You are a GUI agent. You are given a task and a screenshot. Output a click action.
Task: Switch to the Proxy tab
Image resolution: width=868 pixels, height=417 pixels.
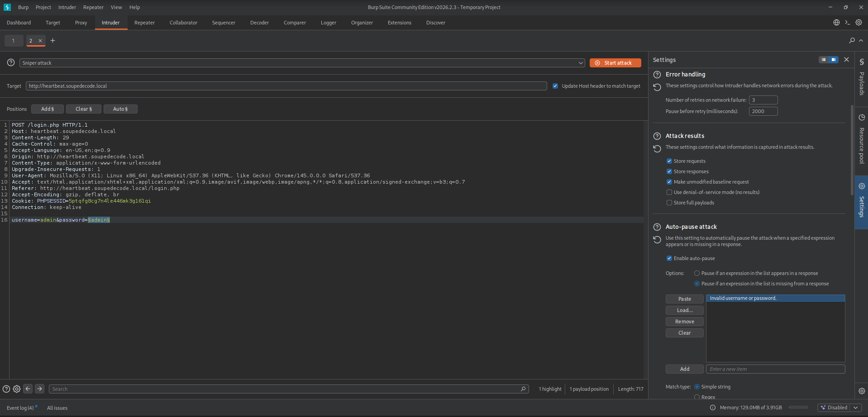tap(81, 23)
